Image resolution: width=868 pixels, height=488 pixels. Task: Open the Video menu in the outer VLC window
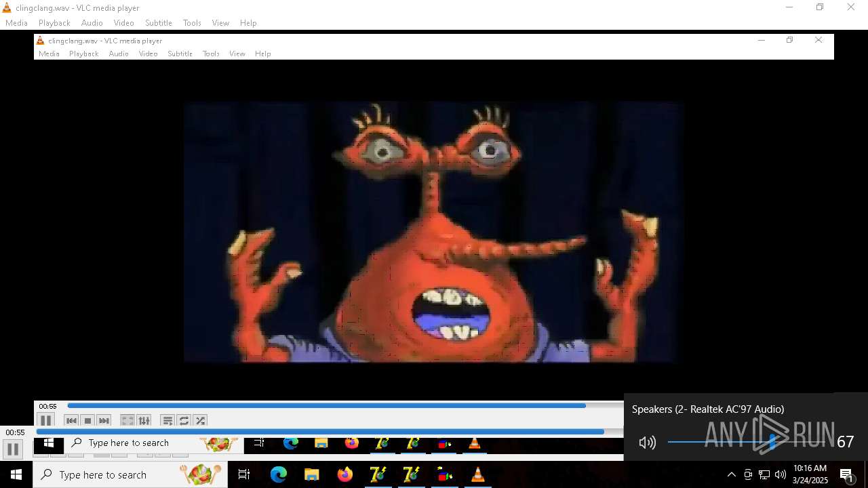tap(124, 23)
